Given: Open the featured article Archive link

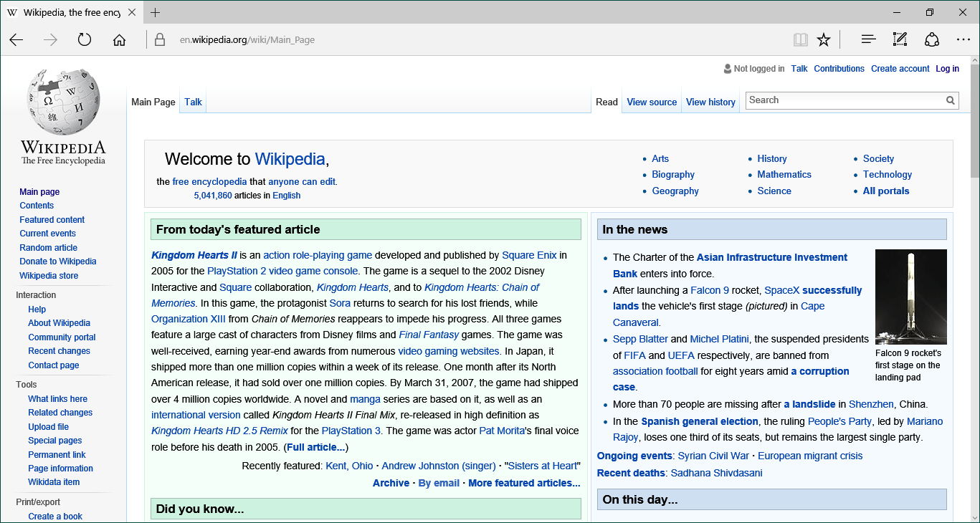Looking at the screenshot, I should click(x=391, y=484).
